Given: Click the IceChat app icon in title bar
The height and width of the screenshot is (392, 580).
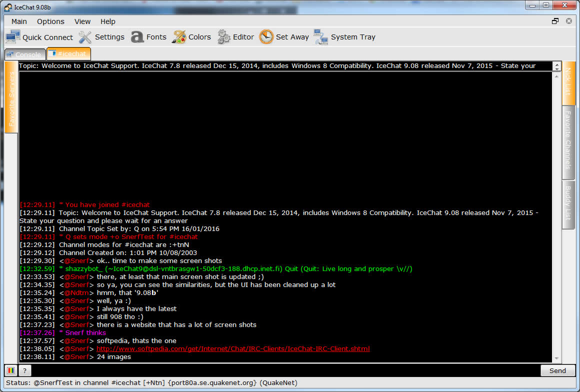Looking at the screenshot, I should tap(8, 7).
